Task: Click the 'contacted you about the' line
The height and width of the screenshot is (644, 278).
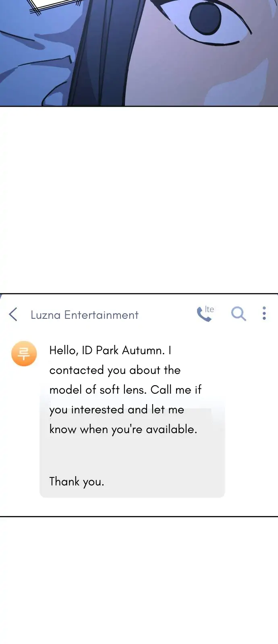Action: point(115,370)
